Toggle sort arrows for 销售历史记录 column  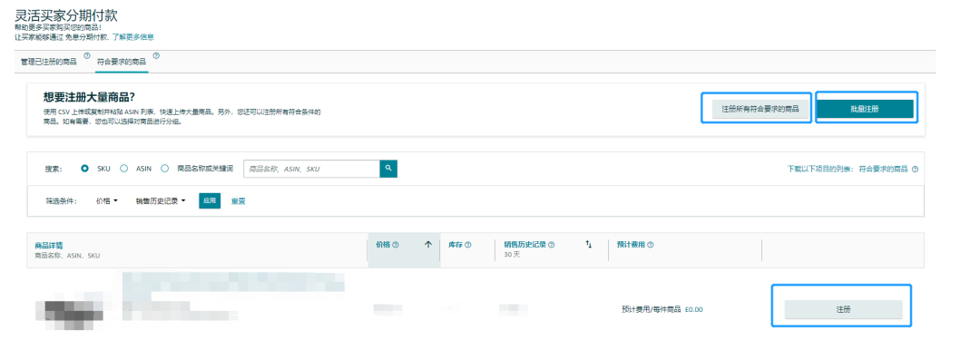click(588, 245)
